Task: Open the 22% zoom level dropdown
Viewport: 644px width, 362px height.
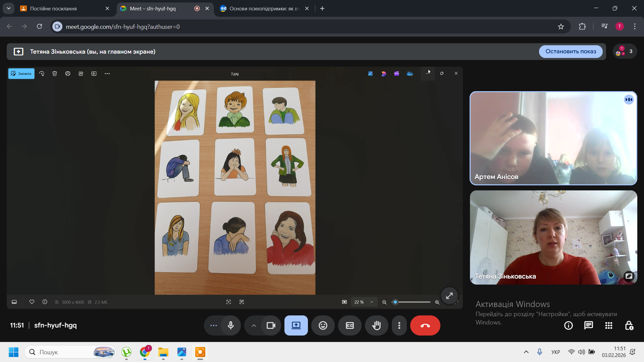Action: click(x=364, y=302)
